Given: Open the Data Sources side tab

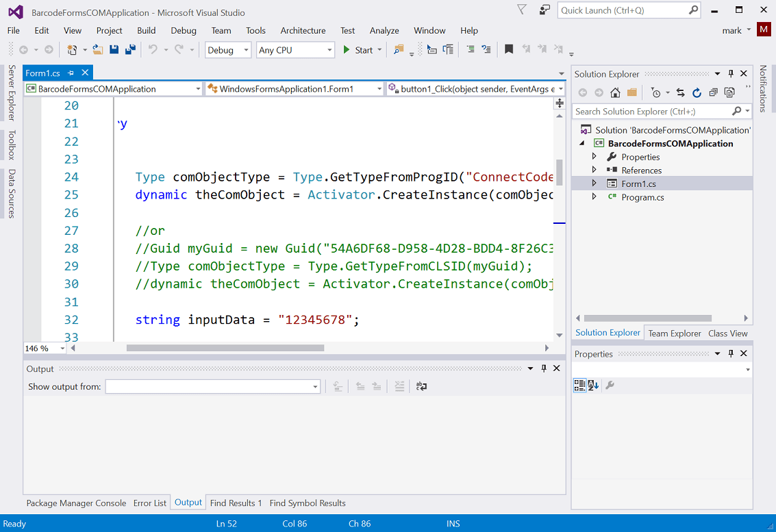Looking at the screenshot, I should 12,194.
